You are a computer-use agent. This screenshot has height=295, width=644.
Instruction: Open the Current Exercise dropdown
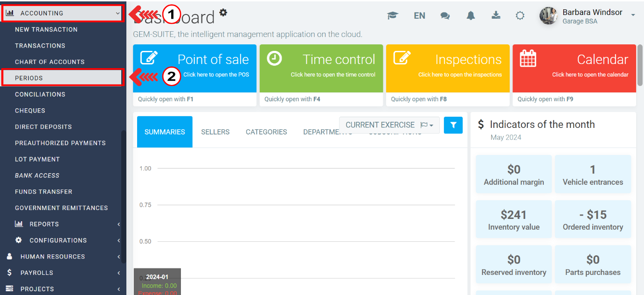(389, 125)
